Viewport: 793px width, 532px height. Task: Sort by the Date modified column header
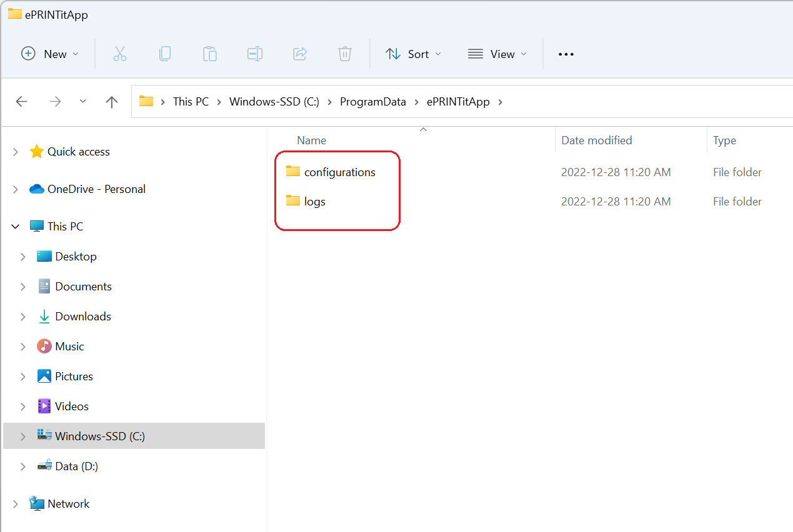596,140
